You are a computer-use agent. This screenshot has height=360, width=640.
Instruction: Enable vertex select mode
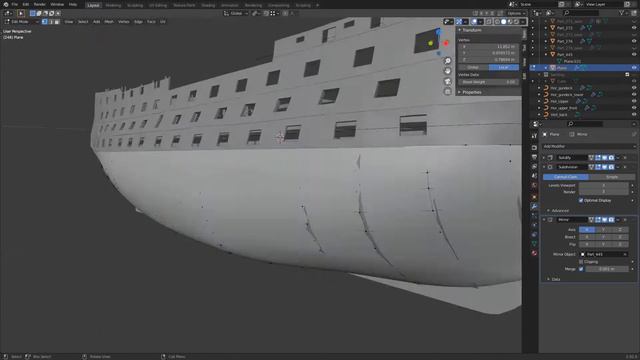[x=44, y=22]
